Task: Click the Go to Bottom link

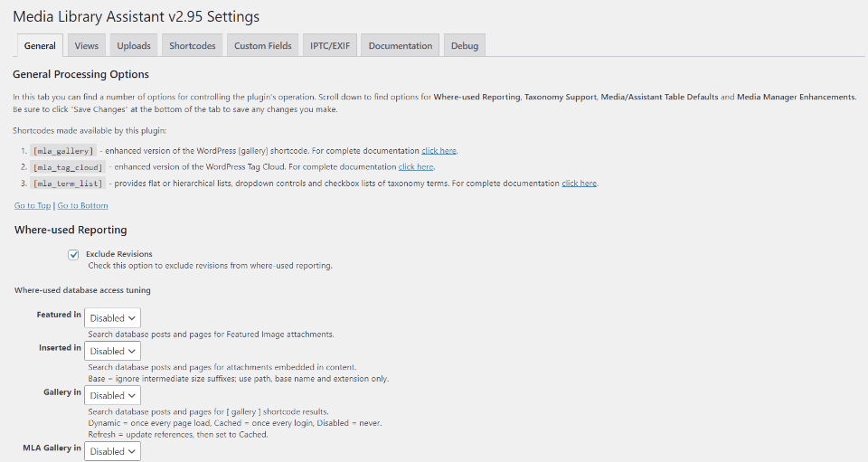Action: pyautogui.click(x=82, y=206)
